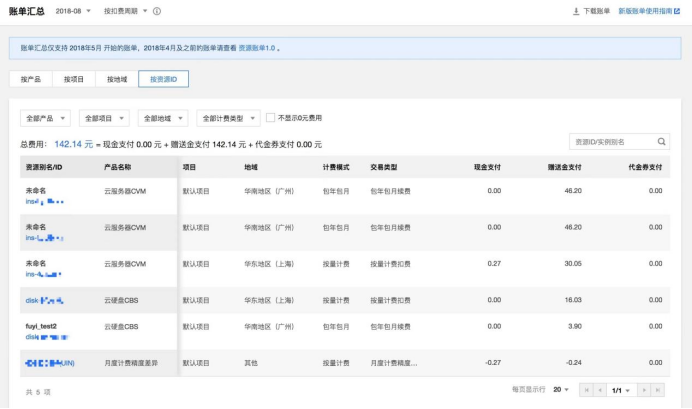Open the 全部地域 filter dropdown
Viewport: 692px width, 409px height.
pos(163,118)
